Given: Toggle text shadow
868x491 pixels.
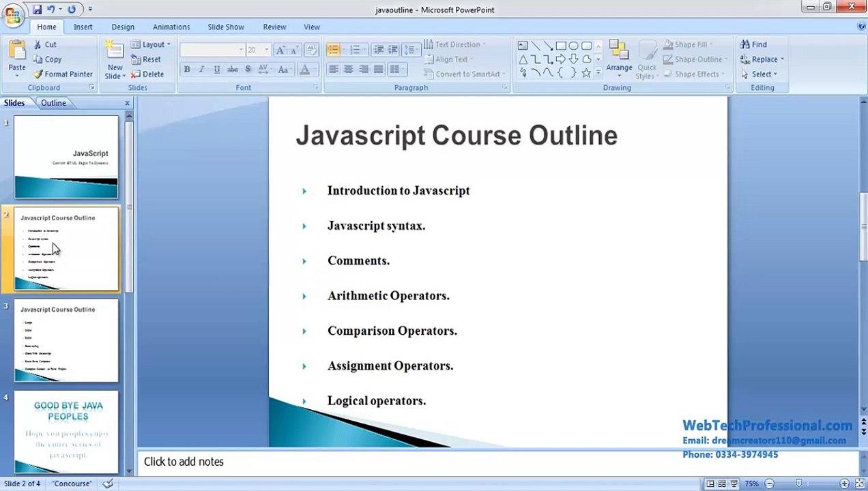Looking at the screenshot, I should click(248, 70).
